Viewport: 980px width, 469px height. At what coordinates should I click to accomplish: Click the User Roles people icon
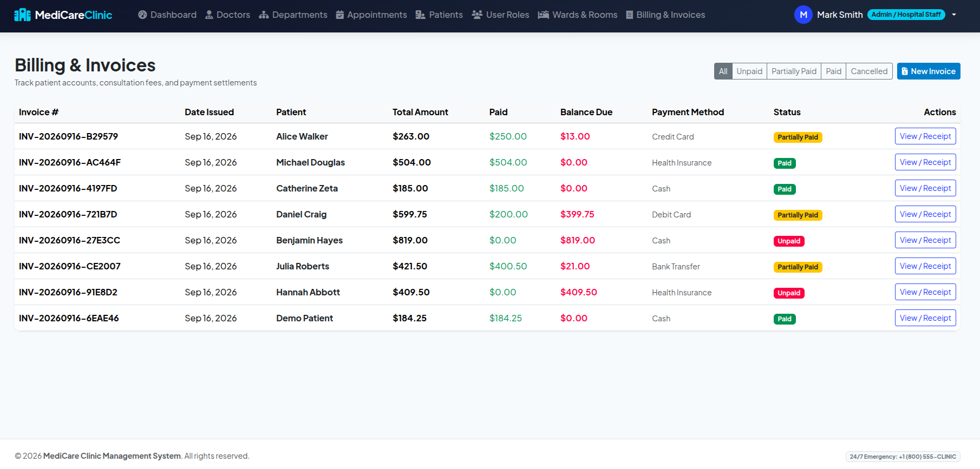[x=477, y=15]
